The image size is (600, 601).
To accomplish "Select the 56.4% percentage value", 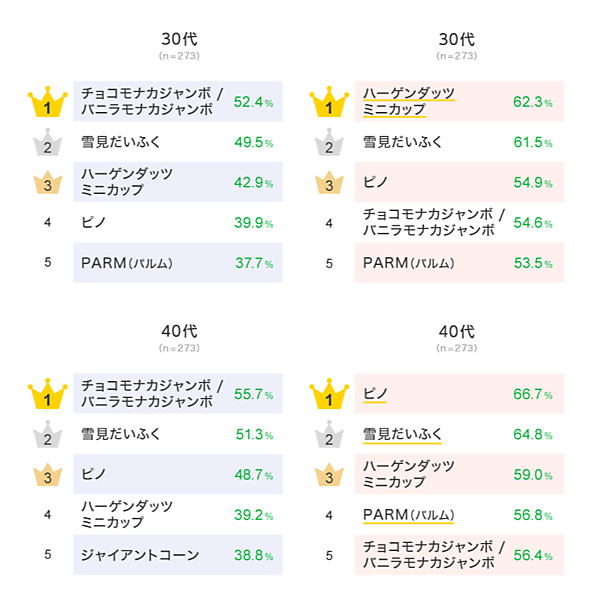I will coord(534,555).
